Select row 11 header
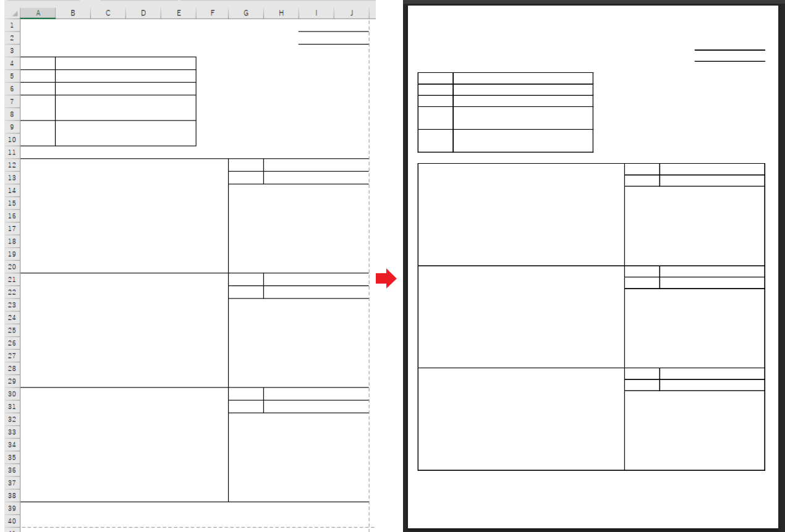785x532 pixels. [11, 152]
